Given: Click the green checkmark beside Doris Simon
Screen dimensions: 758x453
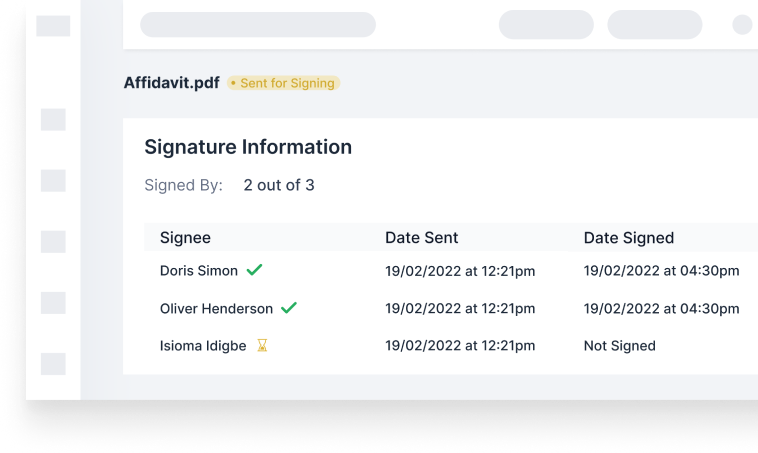Looking at the screenshot, I should [255, 270].
